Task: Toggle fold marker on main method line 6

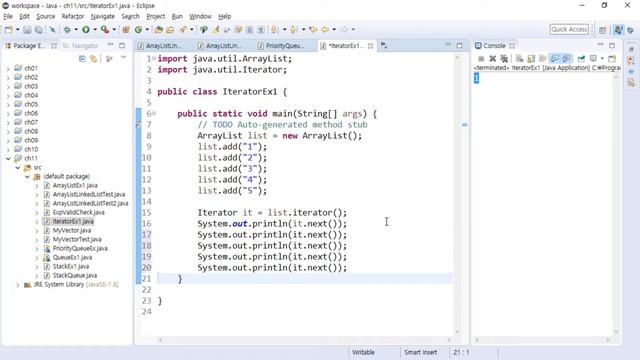Action: pyautogui.click(x=154, y=113)
